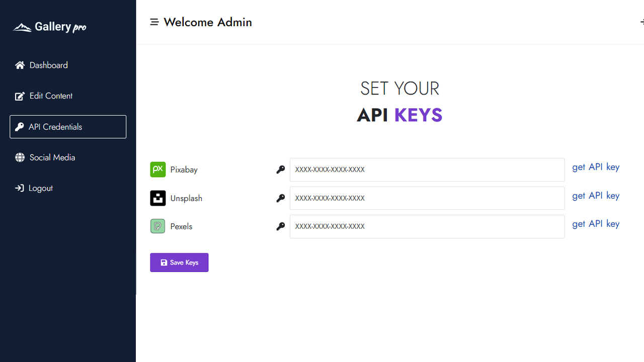This screenshot has height=362, width=644.
Task: Click the key icon beside Pixabay field
Action: (x=281, y=170)
